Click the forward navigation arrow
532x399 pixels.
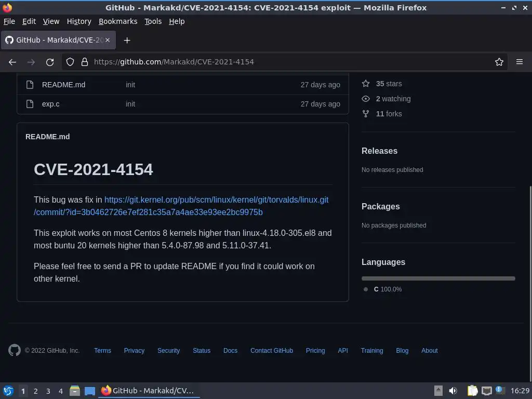coord(31,62)
